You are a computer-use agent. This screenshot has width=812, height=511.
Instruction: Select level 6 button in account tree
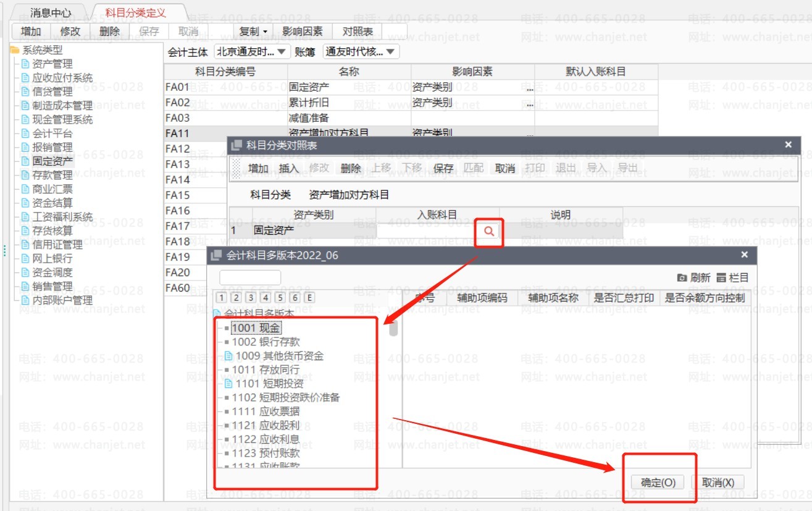pos(295,298)
